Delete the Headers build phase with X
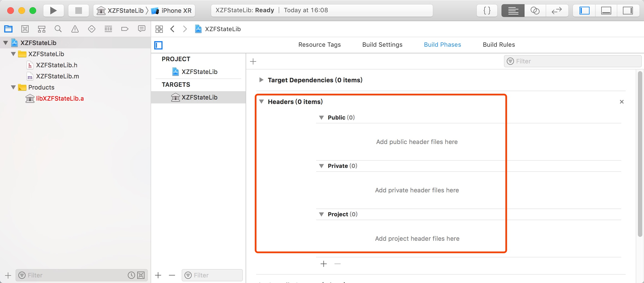Screen dimensions: 644x283 [622, 102]
